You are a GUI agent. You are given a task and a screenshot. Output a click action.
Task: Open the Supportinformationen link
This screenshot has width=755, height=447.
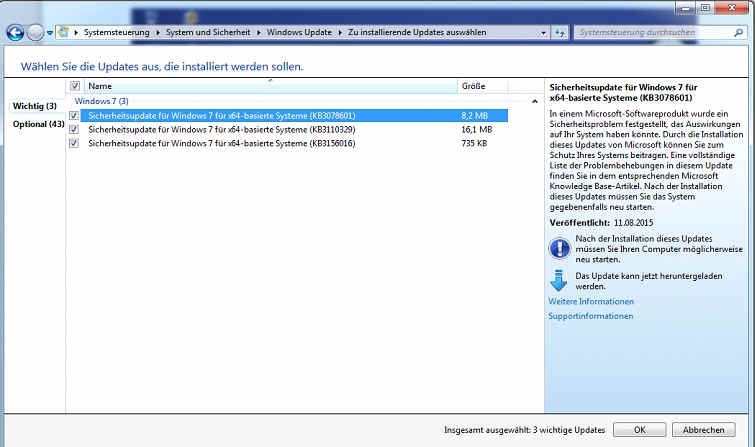coord(590,316)
